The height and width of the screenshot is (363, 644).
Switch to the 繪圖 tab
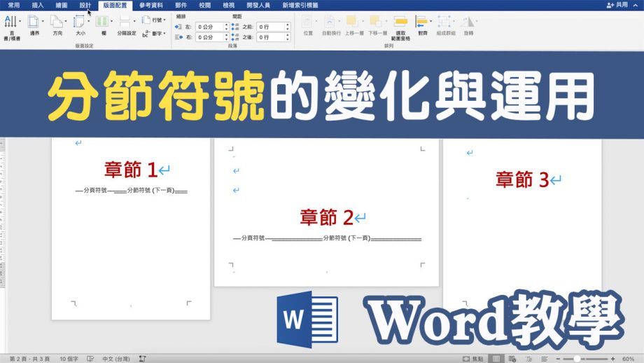62,5
